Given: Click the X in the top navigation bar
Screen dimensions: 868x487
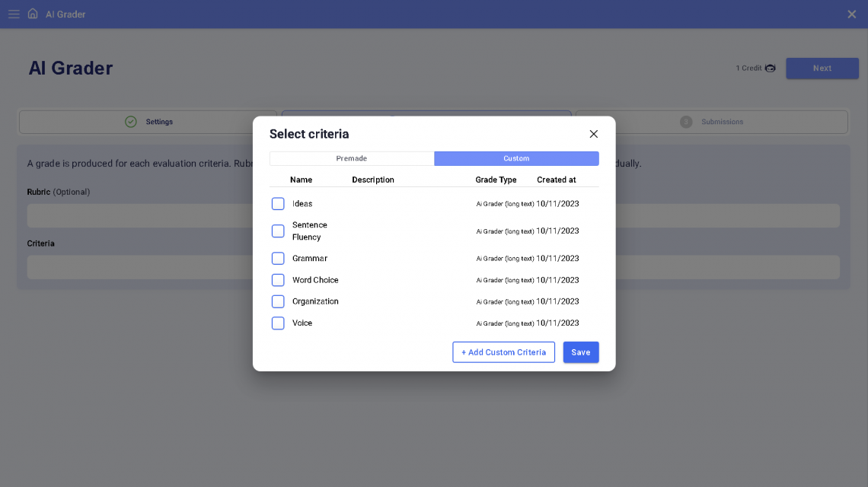Looking at the screenshot, I should 851,13.
